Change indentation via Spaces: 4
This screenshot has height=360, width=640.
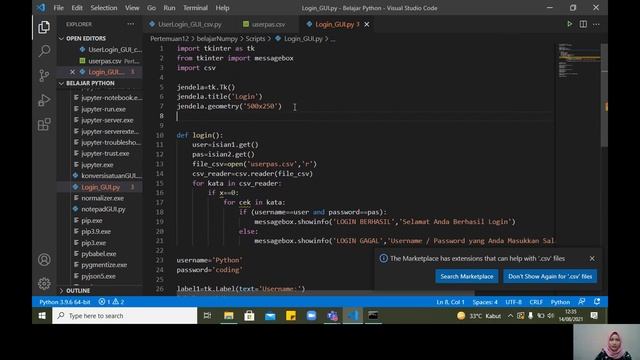[x=485, y=302]
